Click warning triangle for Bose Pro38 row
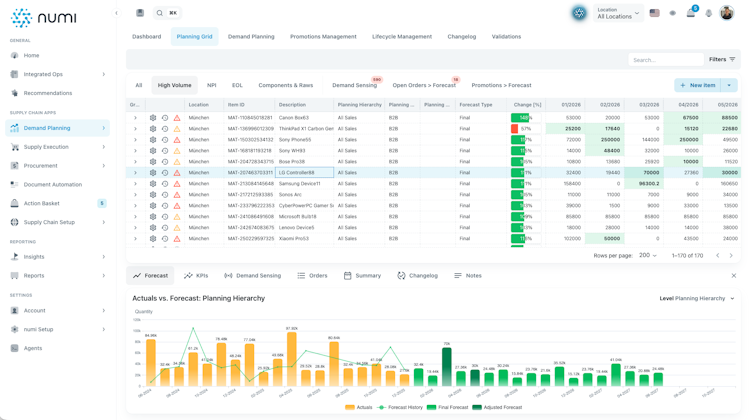750x420 pixels. click(x=177, y=162)
